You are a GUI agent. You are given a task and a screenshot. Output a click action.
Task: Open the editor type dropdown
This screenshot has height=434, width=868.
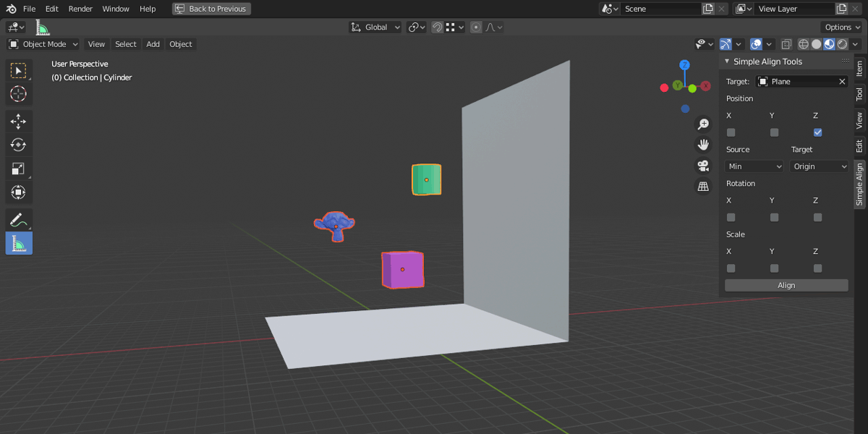click(16, 27)
